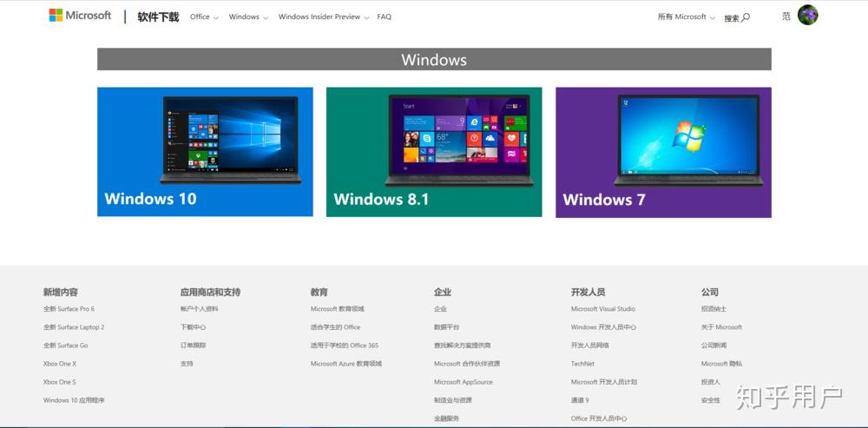The image size is (868, 428).
Task: Expand the 所有 Microsoft dropdown
Action: point(687,17)
